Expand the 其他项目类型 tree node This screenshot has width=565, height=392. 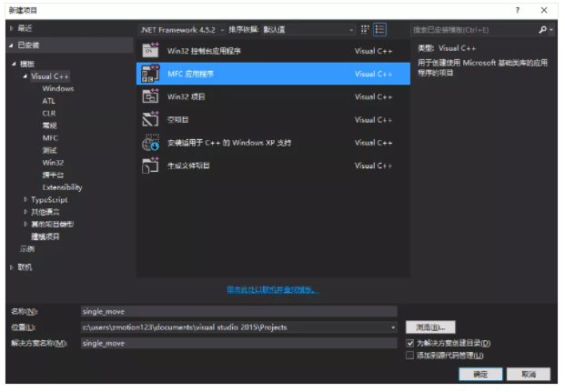point(25,224)
